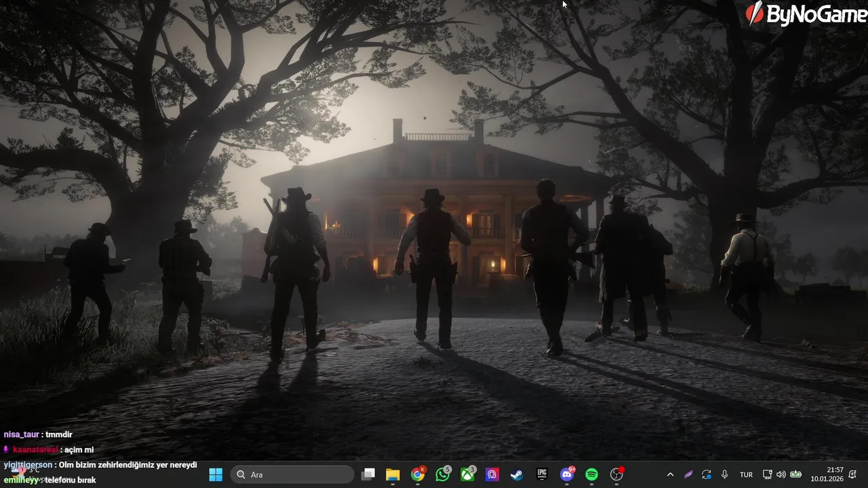Open Task View on the taskbar
This screenshot has height=488, width=868.
[368, 474]
